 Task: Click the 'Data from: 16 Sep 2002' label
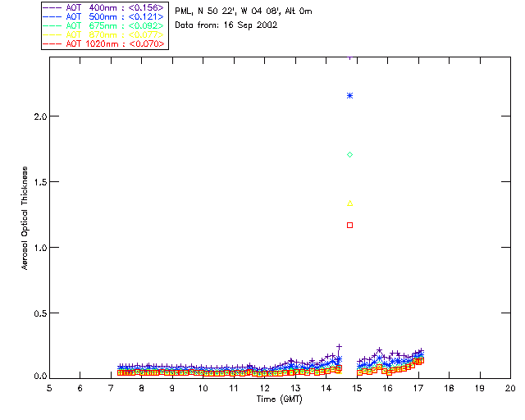[226, 25]
